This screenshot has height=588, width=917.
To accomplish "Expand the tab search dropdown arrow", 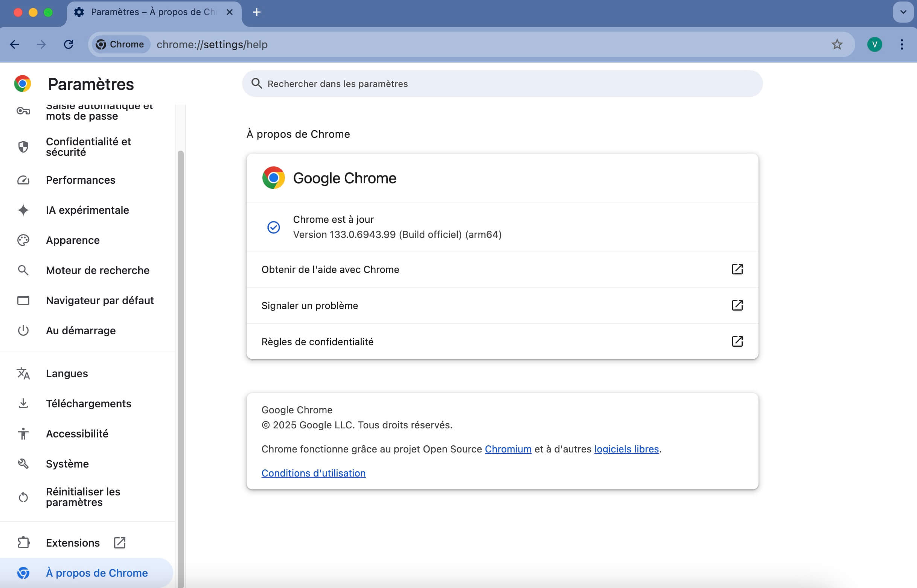I will tap(903, 12).
